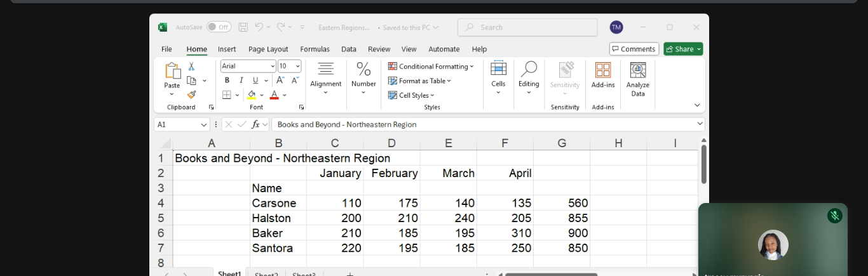Switch to the Page Layout tab

point(268,49)
